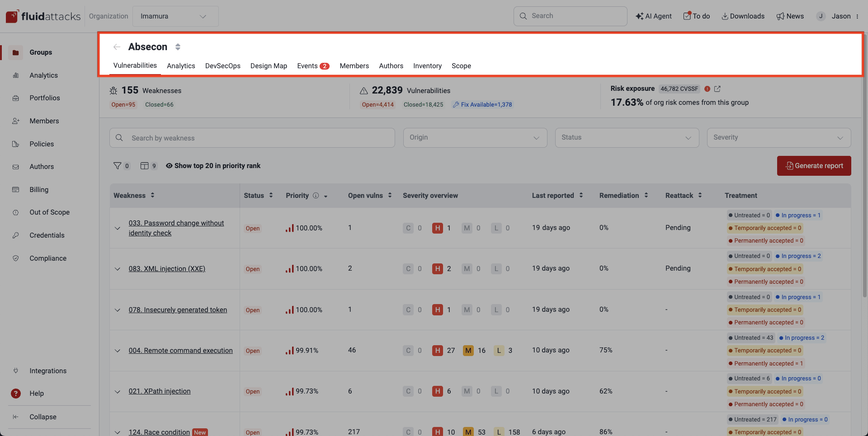Viewport: 868px width, 436px height.
Task: Select Analytics from the left sidebar
Action: tap(44, 75)
